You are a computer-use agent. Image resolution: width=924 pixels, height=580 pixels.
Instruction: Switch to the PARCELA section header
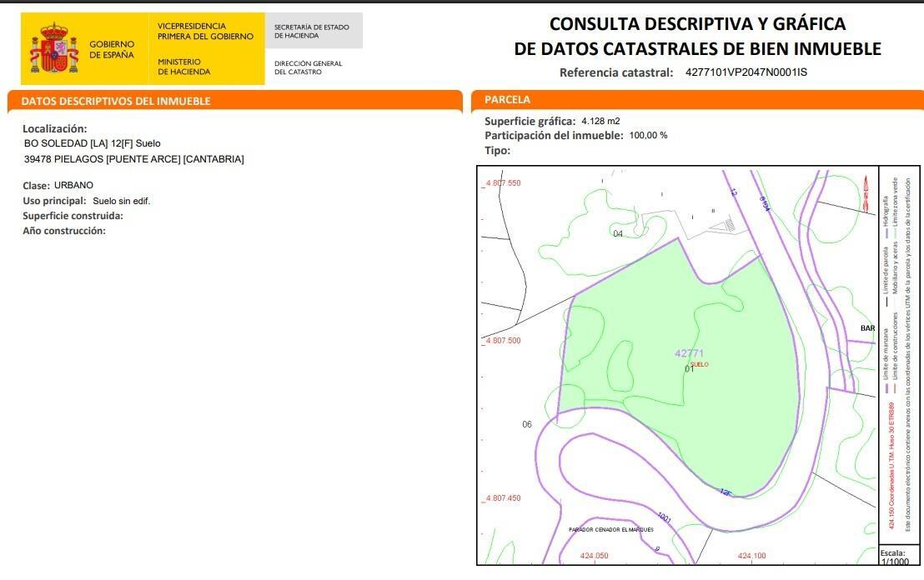click(x=509, y=98)
